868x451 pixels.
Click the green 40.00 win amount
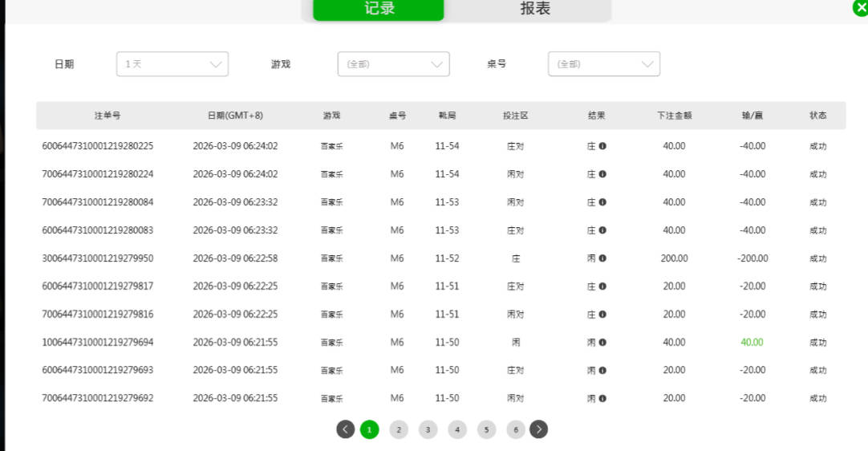[x=752, y=342]
